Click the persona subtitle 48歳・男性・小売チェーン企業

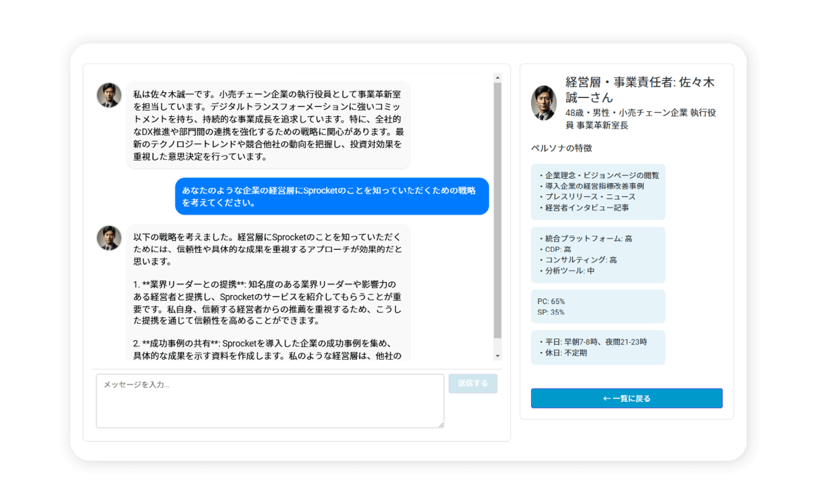[640, 119]
